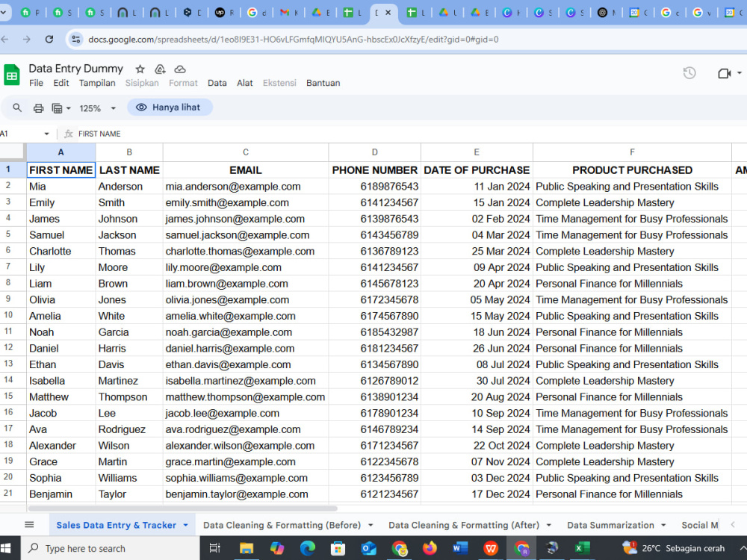The width and height of the screenshot is (747, 560).
Task: Close the active browser tab
Action: (x=388, y=13)
